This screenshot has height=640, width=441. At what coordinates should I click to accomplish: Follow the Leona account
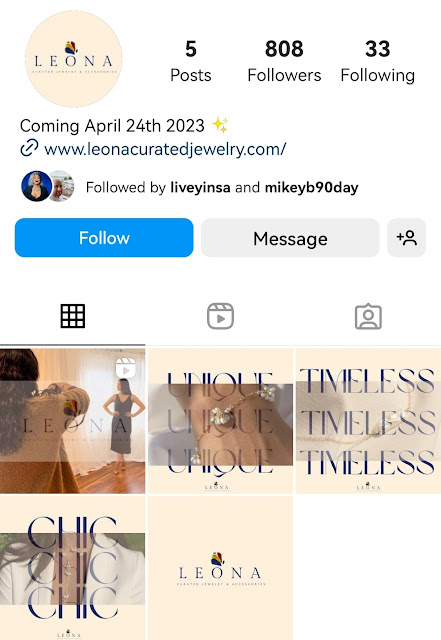point(104,238)
